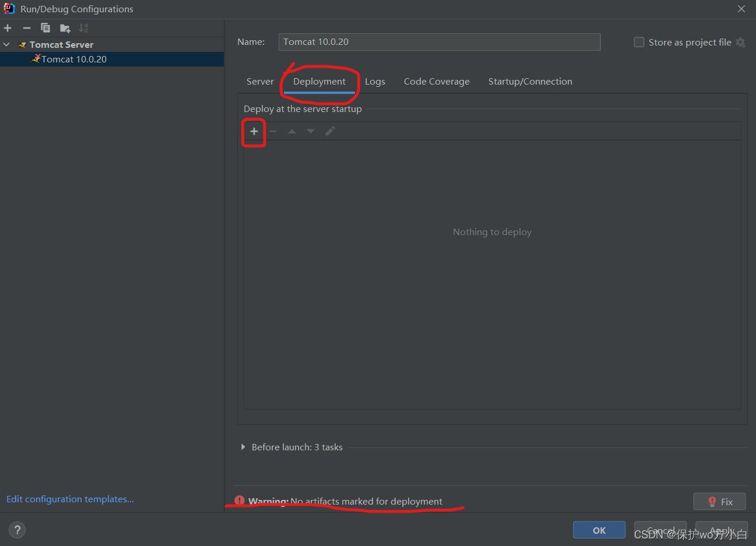Viewport: 756px width, 546px height.
Task: Open the Logs tab
Action: [x=375, y=82]
